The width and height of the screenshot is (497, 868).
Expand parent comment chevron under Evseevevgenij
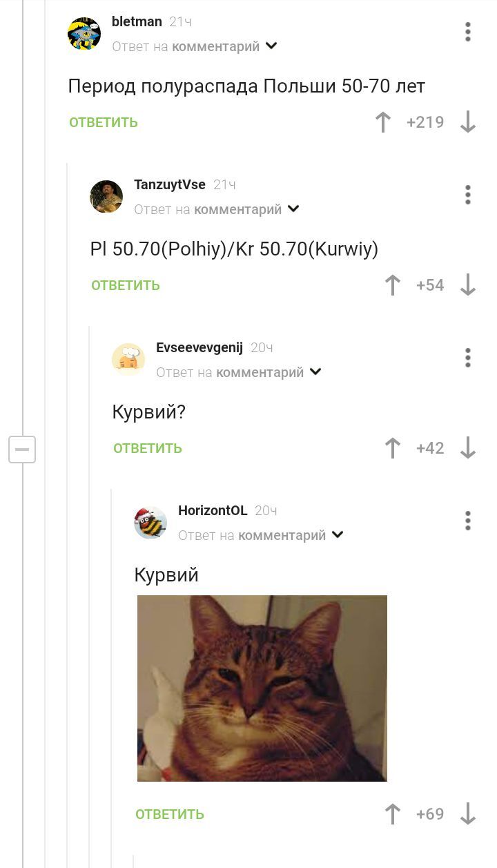pyautogui.click(x=315, y=372)
